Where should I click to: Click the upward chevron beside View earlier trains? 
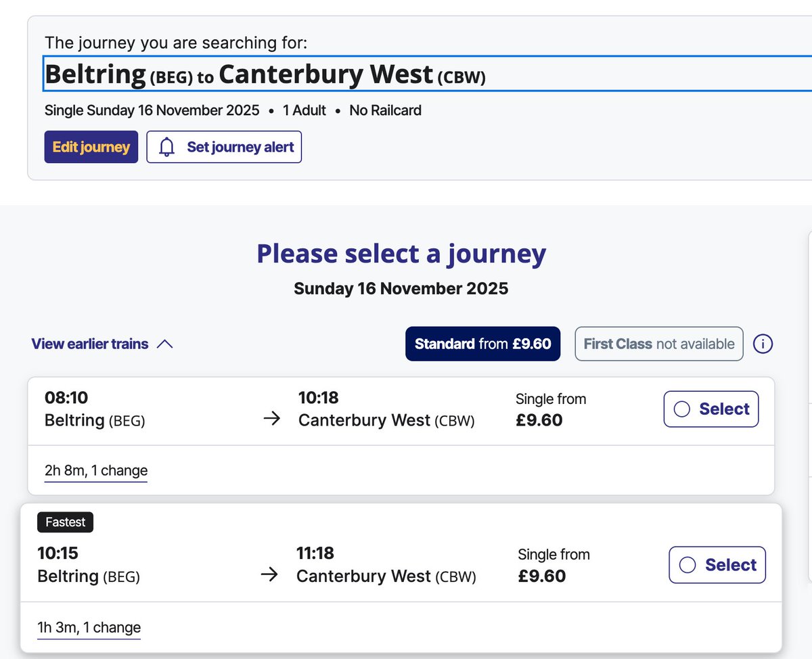[x=164, y=344]
